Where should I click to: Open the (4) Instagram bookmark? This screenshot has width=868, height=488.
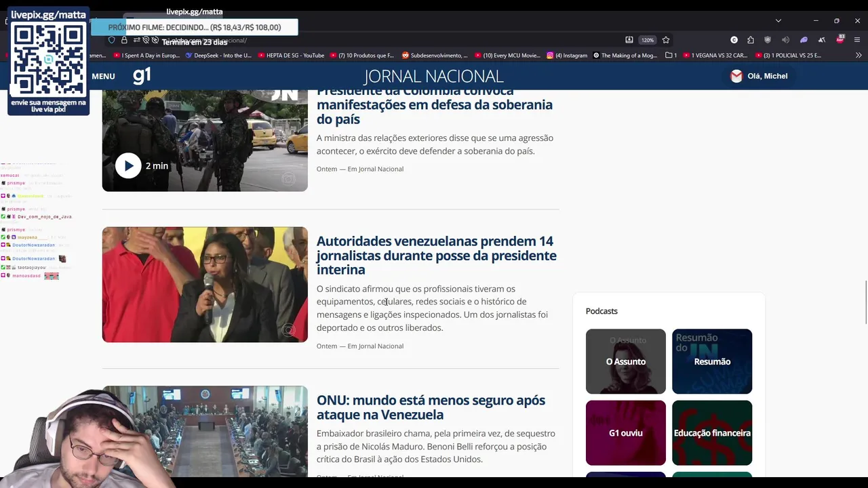567,56
